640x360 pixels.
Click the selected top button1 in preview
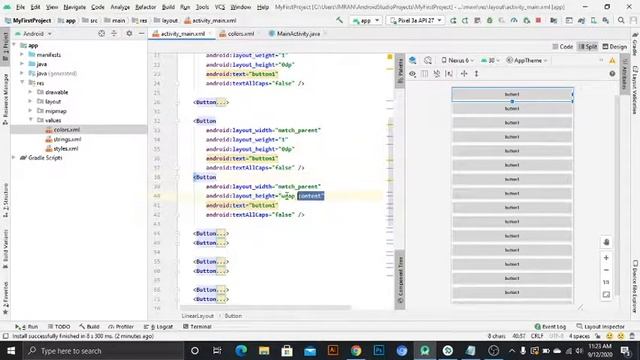[x=512, y=94]
